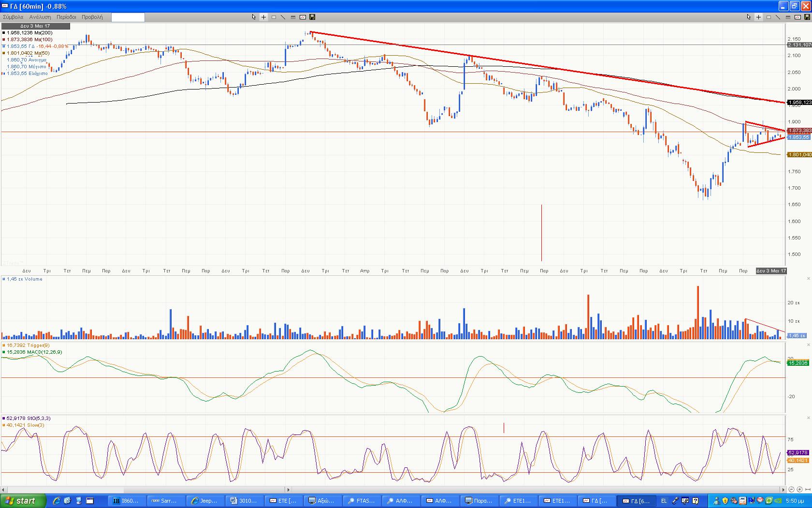Pick the trendline tool in the far-right toolbar

click(x=778, y=17)
